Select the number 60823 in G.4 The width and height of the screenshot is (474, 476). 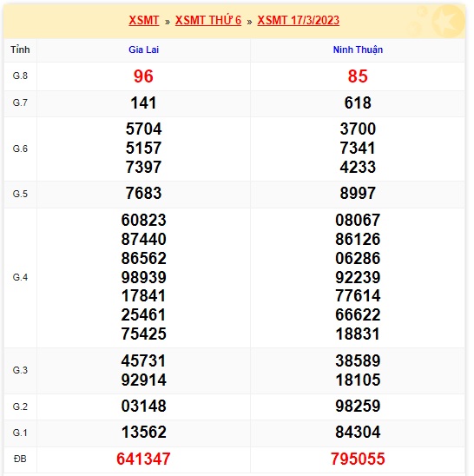click(x=143, y=220)
